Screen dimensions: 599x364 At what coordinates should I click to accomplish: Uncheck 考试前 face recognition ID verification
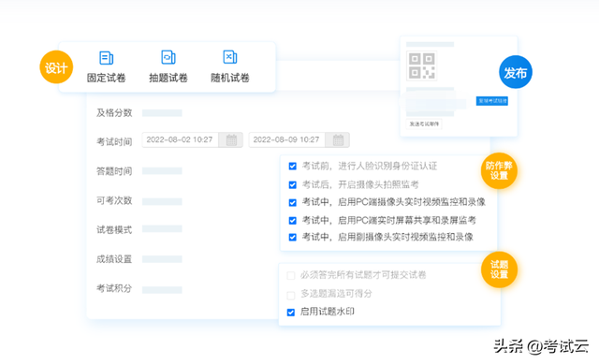(293, 167)
